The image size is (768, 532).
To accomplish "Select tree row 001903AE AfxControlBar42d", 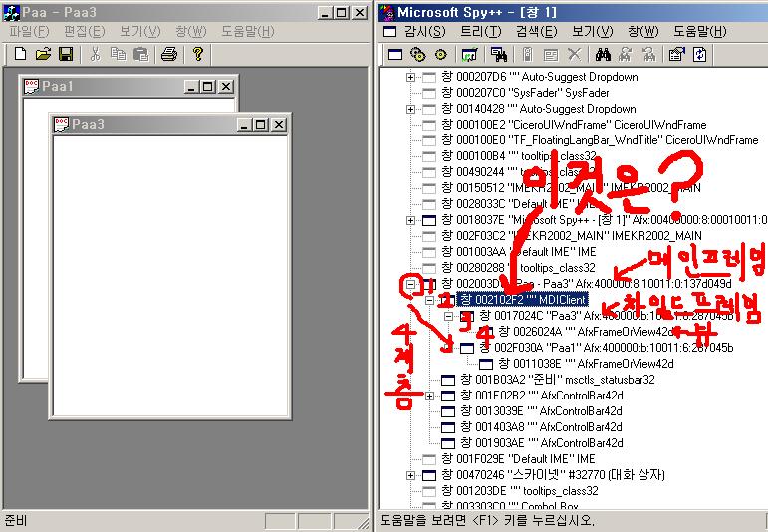I will coord(541,443).
